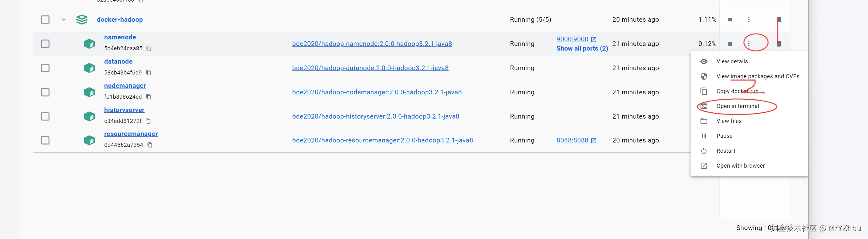This screenshot has height=239, width=868.
Task: Check the docker-hadoop stack checkbox
Action: (45, 20)
